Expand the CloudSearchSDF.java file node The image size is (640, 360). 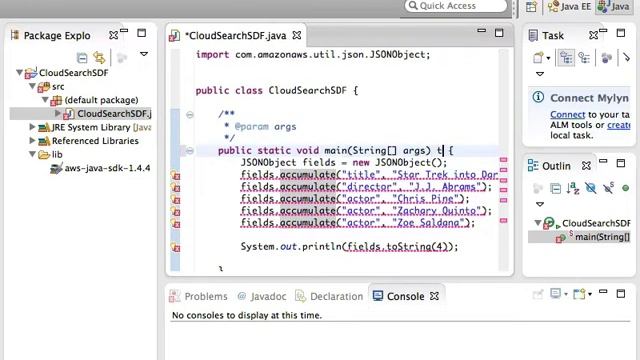pos(58,113)
